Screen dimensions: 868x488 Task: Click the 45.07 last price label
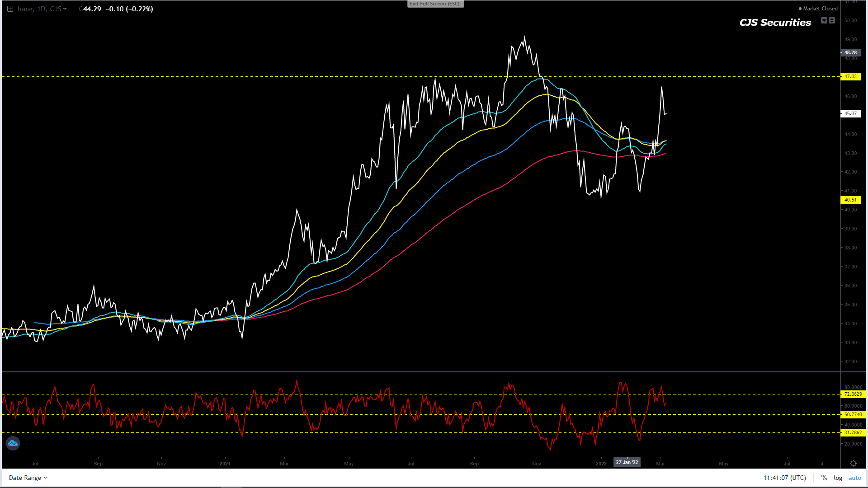(x=850, y=113)
